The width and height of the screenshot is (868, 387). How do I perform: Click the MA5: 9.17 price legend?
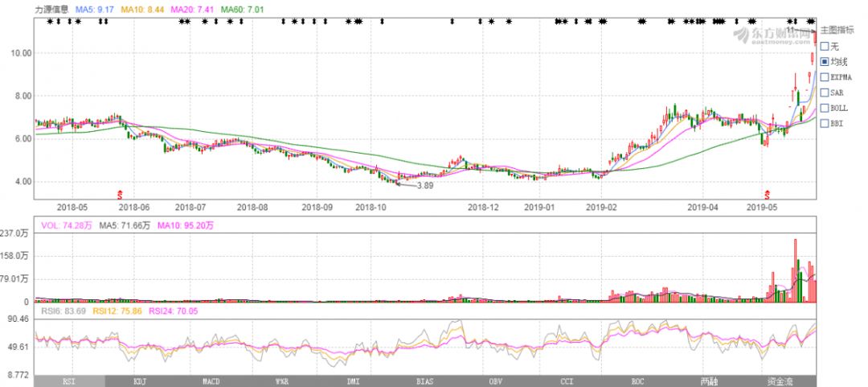(94, 9)
